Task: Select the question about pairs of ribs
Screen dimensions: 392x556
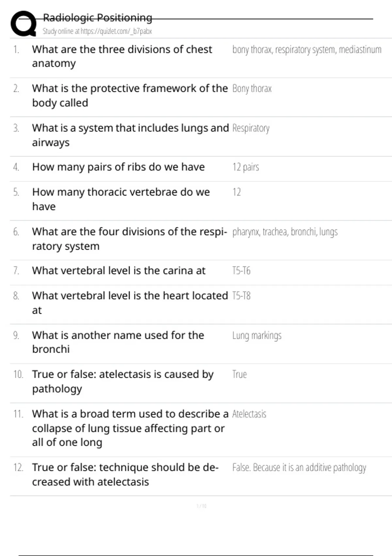Action: tap(118, 167)
